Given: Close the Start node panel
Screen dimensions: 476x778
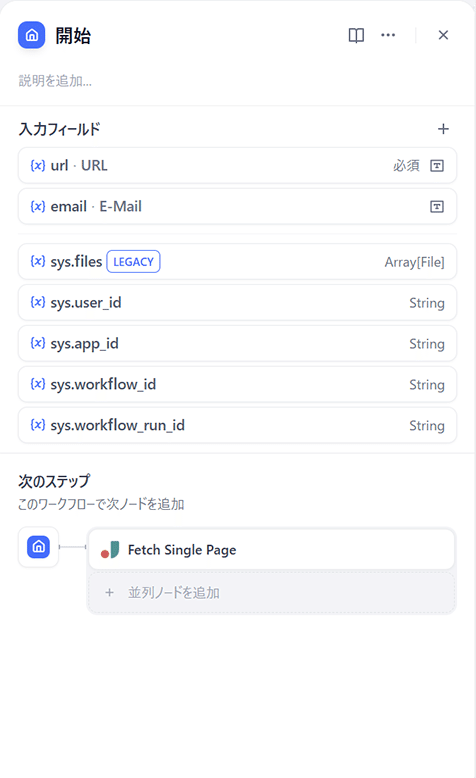Looking at the screenshot, I should pos(443,35).
